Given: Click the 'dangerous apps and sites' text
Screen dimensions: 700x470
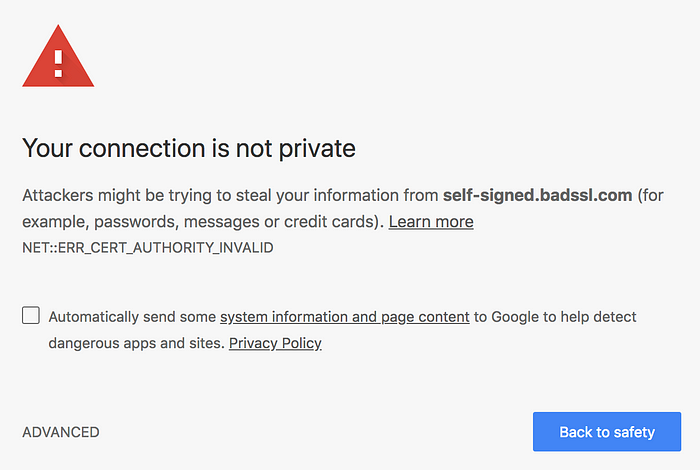Looking at the screenshot, I should (x=136, y=343).
